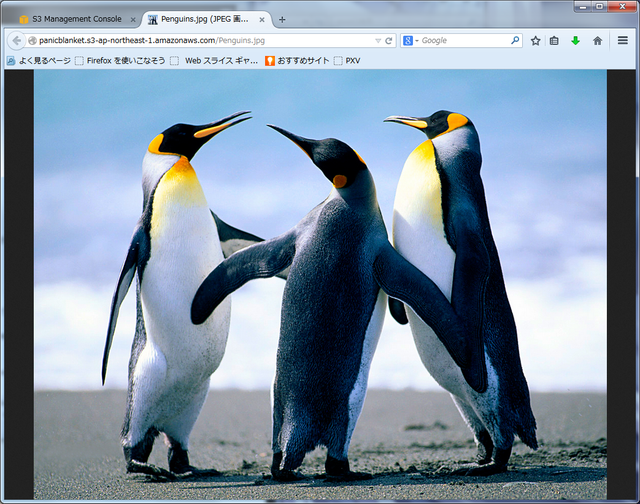This screenshot has height=504, width=640.
Task: Close the S3 Management Console tab
Action: 133,20
